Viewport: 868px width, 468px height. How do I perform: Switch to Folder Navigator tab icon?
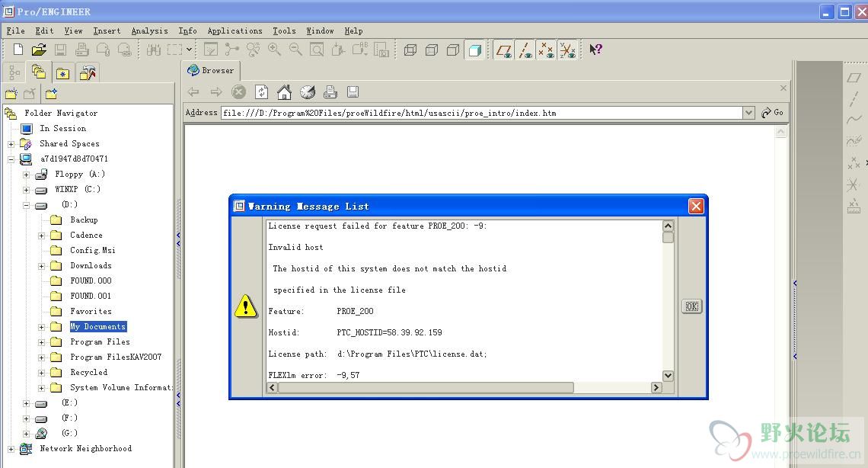click(x=39, y=72)
